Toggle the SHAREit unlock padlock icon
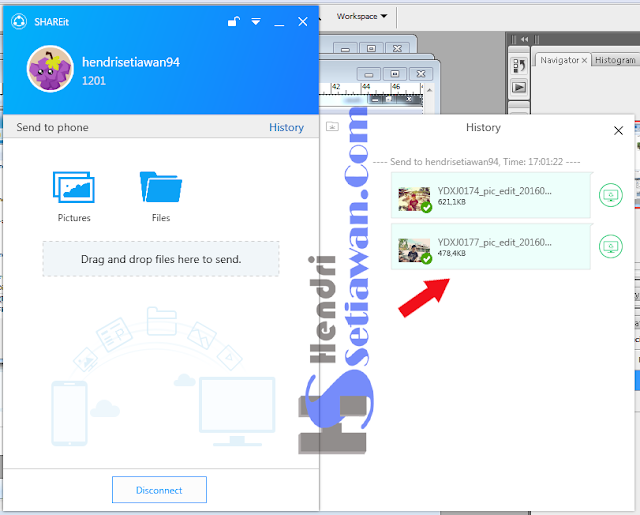 point(234,21)
